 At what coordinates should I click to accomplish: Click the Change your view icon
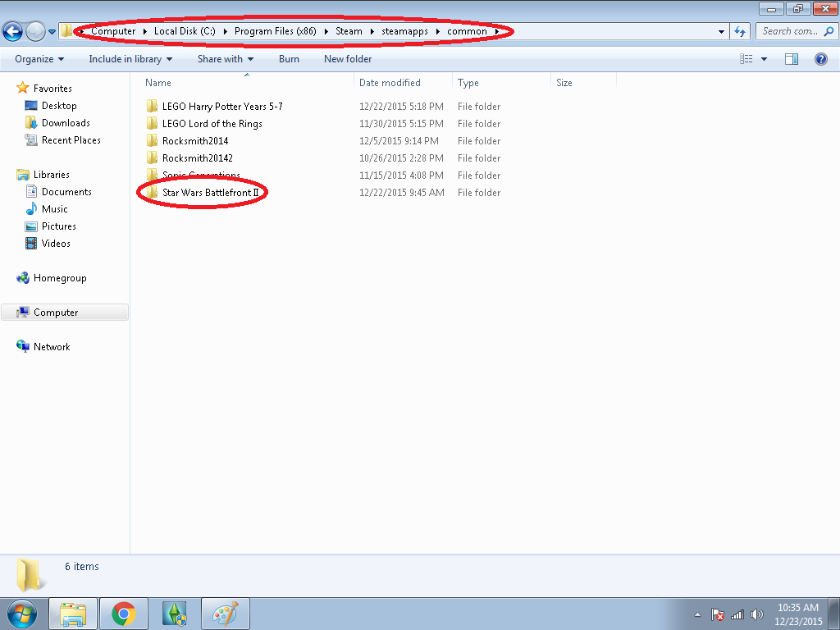click(x=746, y=59)
